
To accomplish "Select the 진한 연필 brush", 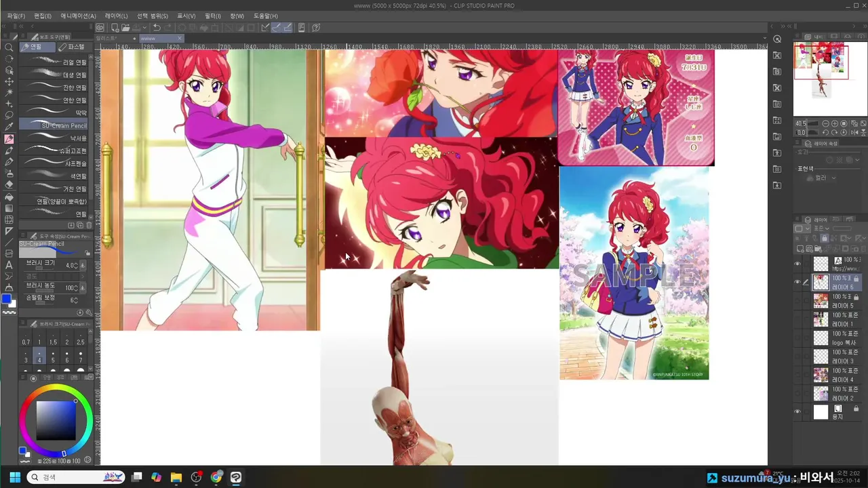I will point(55,87).
